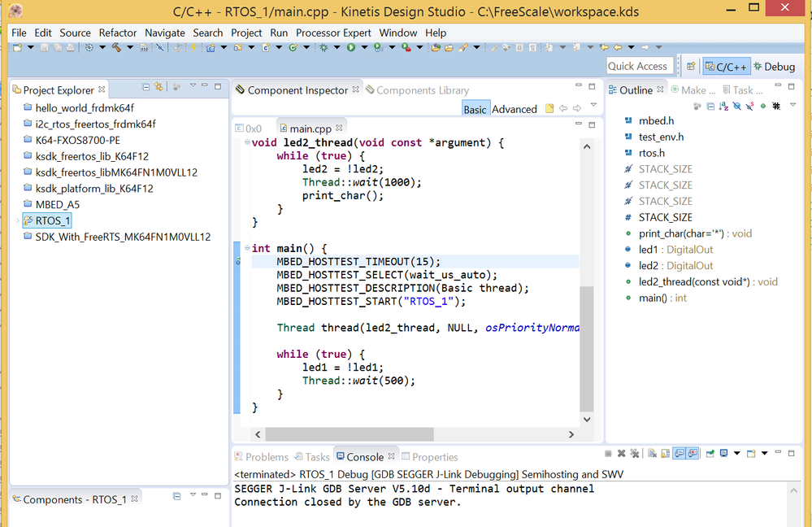Click the New wizard toolbar icon

coord(17,48)
